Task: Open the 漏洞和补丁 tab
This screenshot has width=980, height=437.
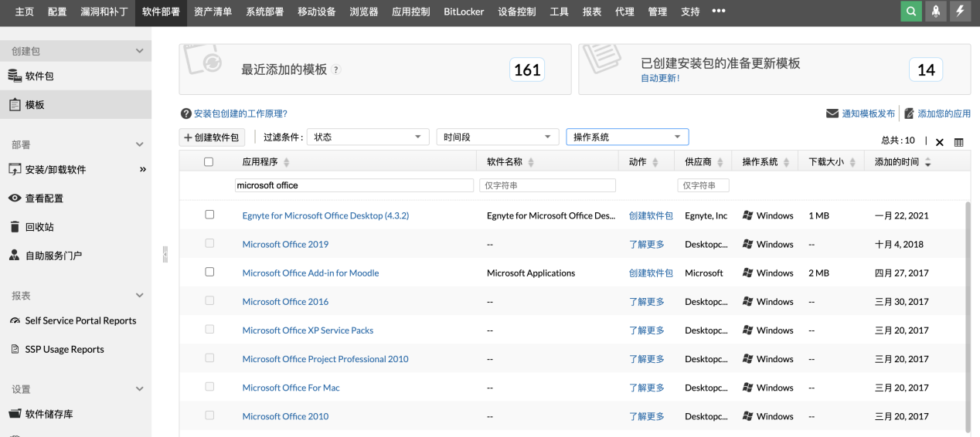Action: click(104, 12)
